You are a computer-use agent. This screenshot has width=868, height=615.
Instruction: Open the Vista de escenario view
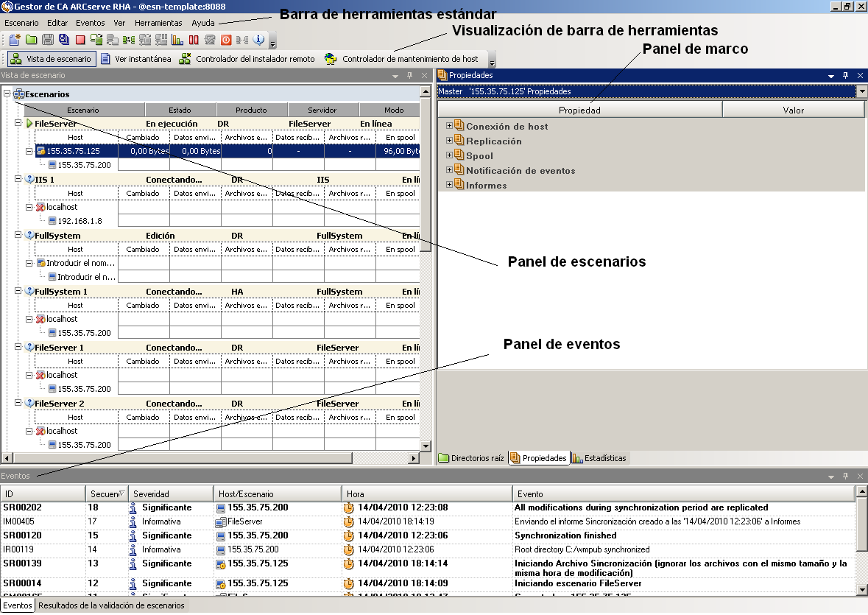52,59
